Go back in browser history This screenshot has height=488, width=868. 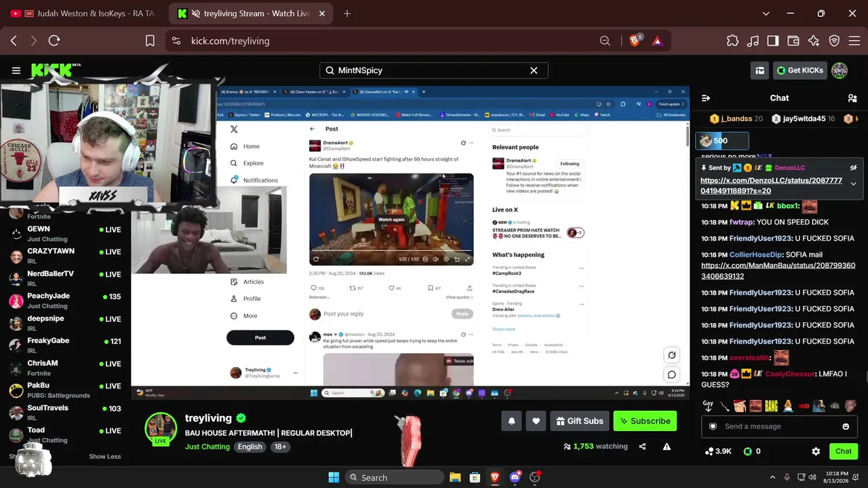(x=14, y=41)
